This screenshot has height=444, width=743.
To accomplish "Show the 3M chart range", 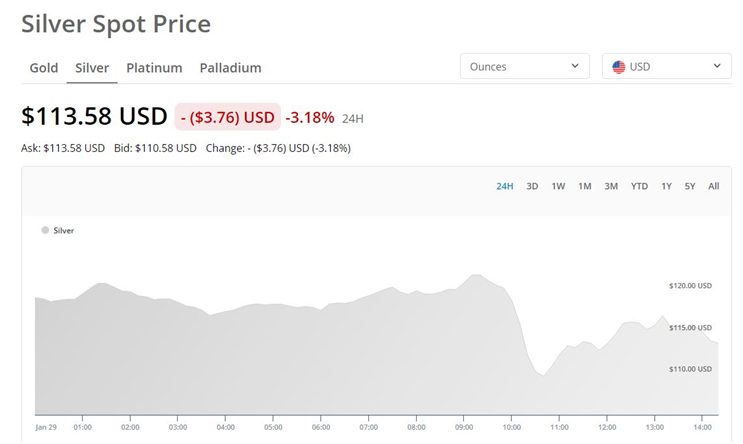I will pyautogui.click(x=611, y=186).
